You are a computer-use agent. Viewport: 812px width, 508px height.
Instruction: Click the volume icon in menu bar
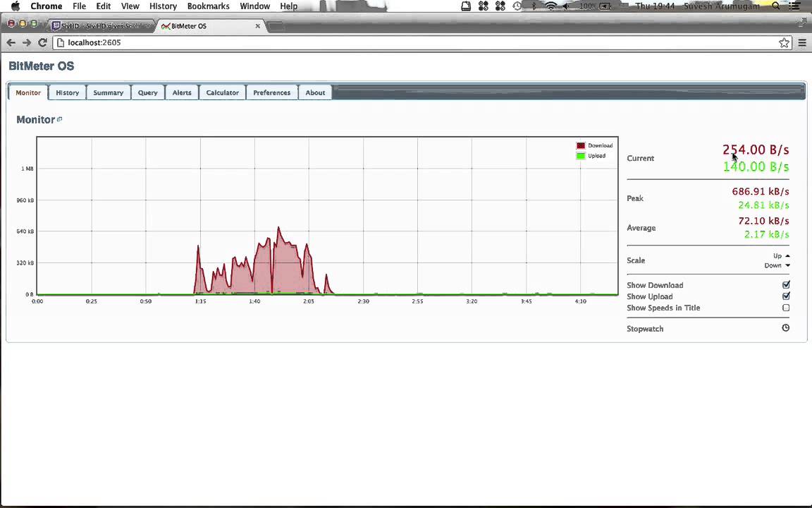[567, 6]
